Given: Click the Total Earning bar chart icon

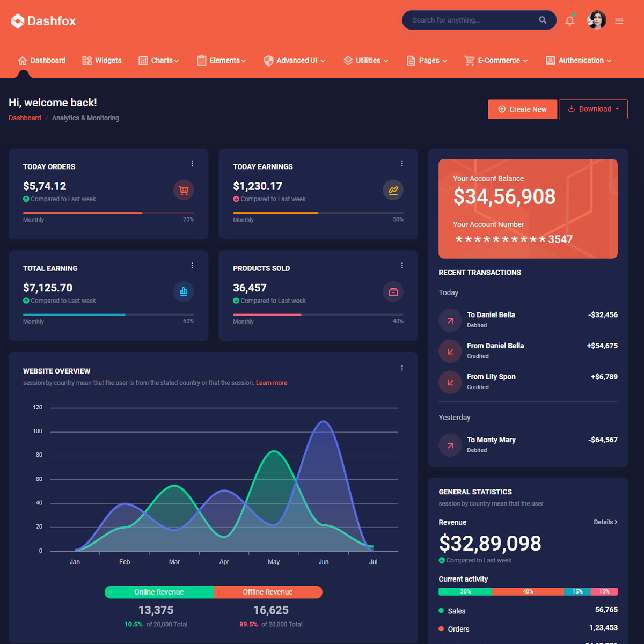Looking at the screenshot, I should point(184,291).
